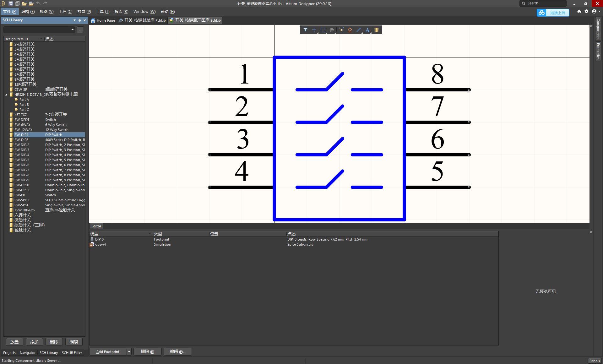603x364 pixels.
Task: Switch to the Navigator panel tab
Action: 28,353
